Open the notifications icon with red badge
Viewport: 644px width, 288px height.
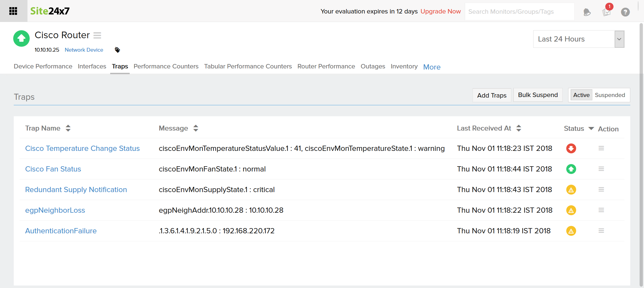pos(606,12)
